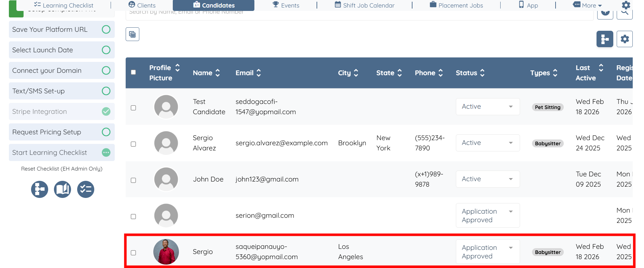Select the Sergio Alvarez row checkbox
Image resolution: width=644 pixels, height=268 pixels.
pyautogui.click(x=134, y=144)
